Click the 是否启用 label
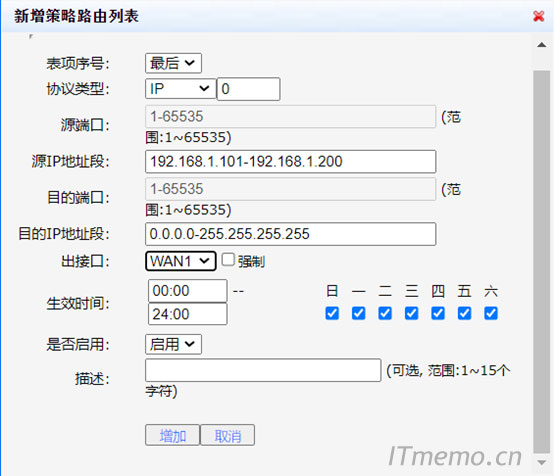The height and width of the screenshot is (476, 554). tap(78, 344)
